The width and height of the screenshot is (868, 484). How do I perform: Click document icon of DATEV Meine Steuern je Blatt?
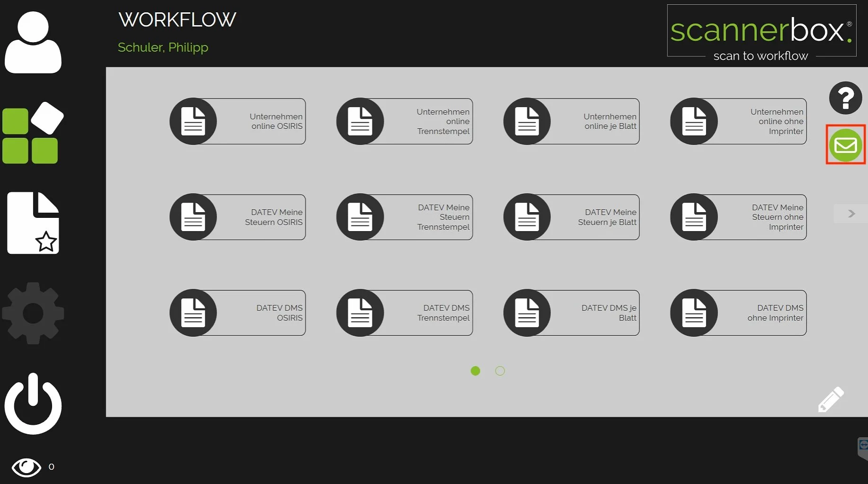(527, 217)
